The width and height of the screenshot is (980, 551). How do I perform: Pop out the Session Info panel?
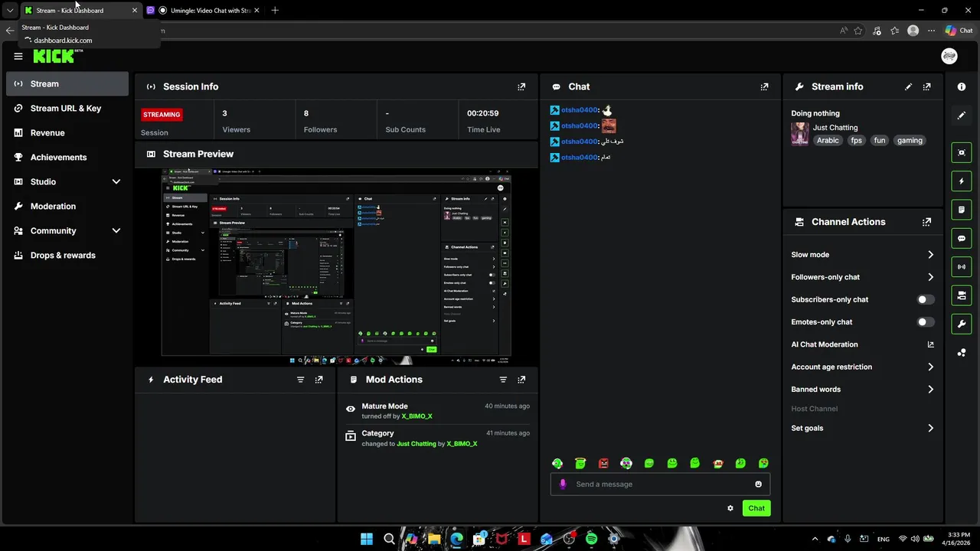coord(521,87)
